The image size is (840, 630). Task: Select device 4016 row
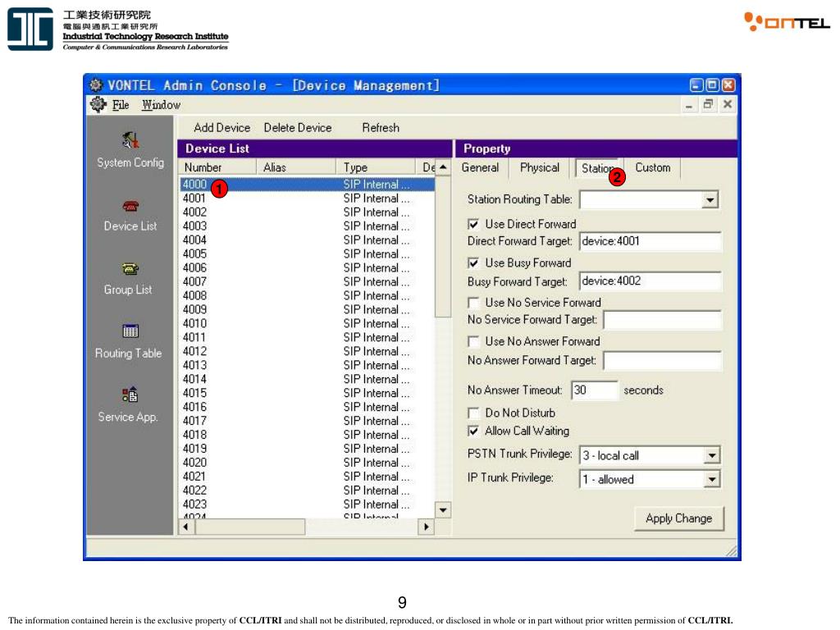point(307,407)
